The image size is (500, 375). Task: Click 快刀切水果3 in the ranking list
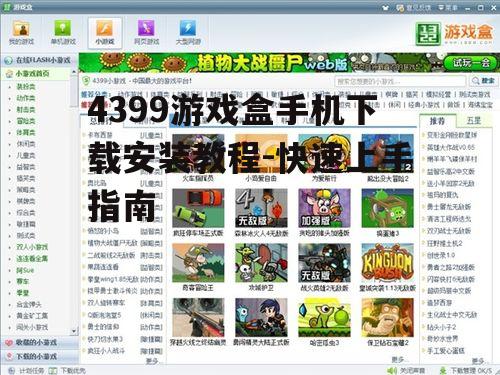point(105,339)
